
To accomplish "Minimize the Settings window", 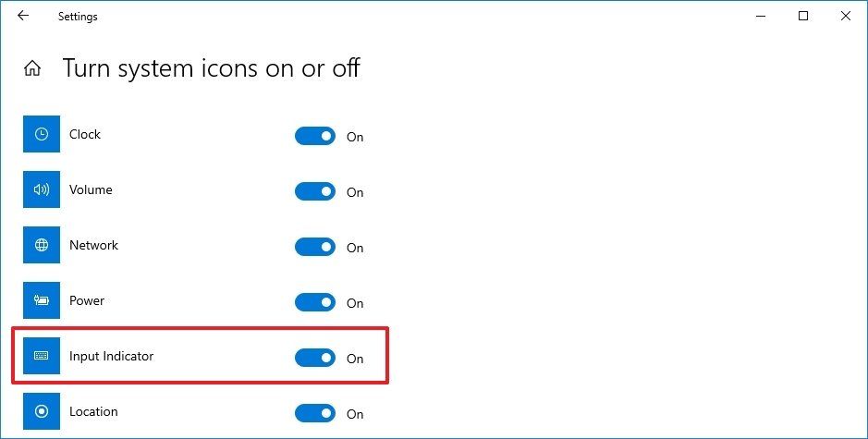I will (x=761, y=17).
